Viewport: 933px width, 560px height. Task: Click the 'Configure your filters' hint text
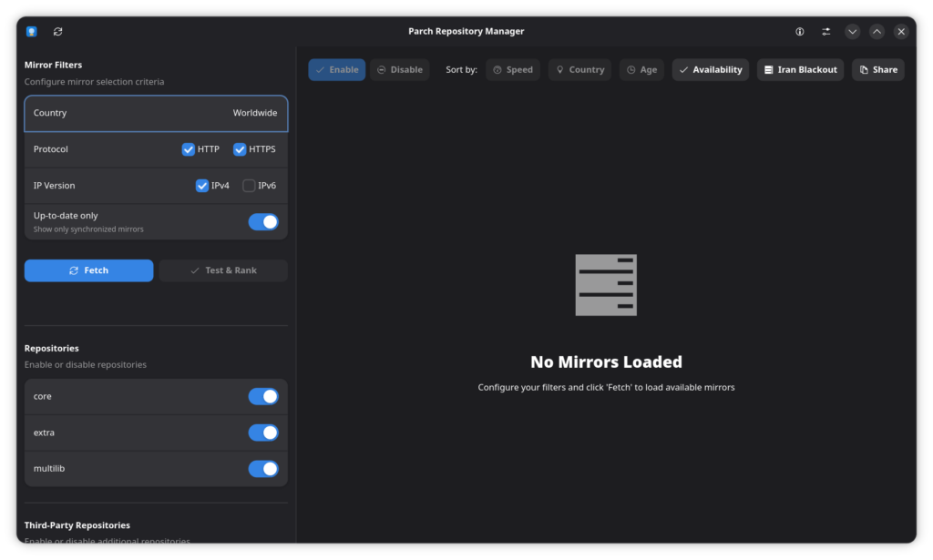[606, 388]
